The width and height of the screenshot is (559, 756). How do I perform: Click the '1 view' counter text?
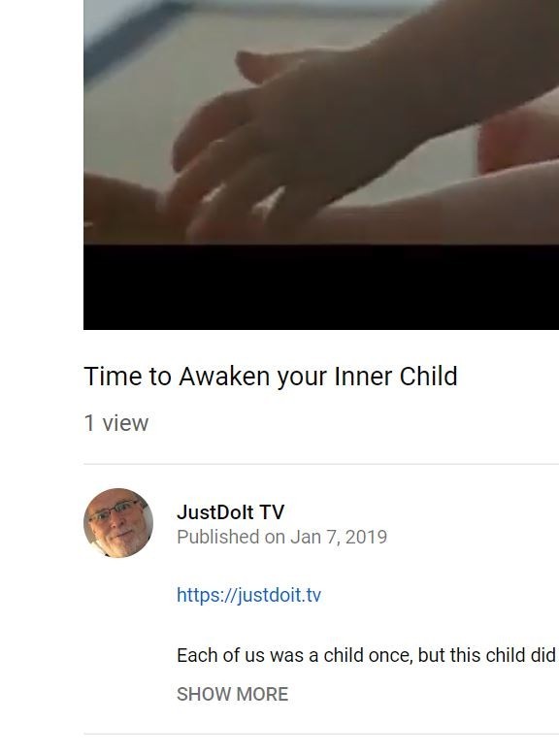click(116, 423)
